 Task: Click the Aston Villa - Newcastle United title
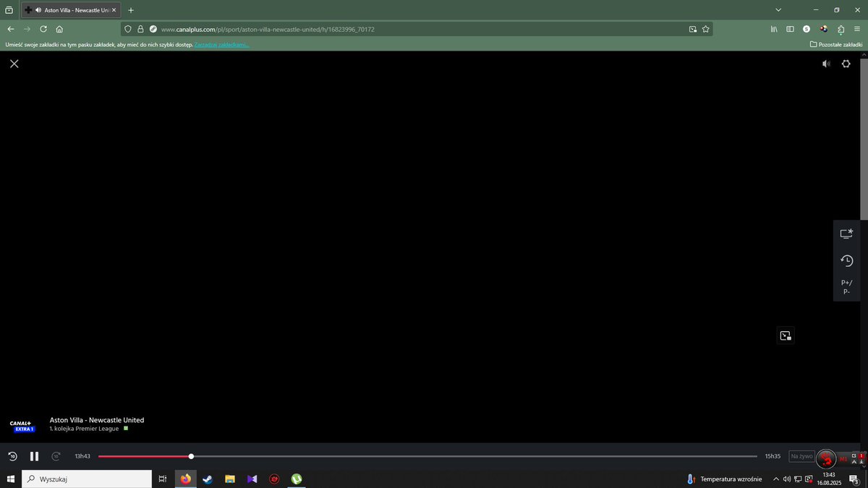[97, 420]
